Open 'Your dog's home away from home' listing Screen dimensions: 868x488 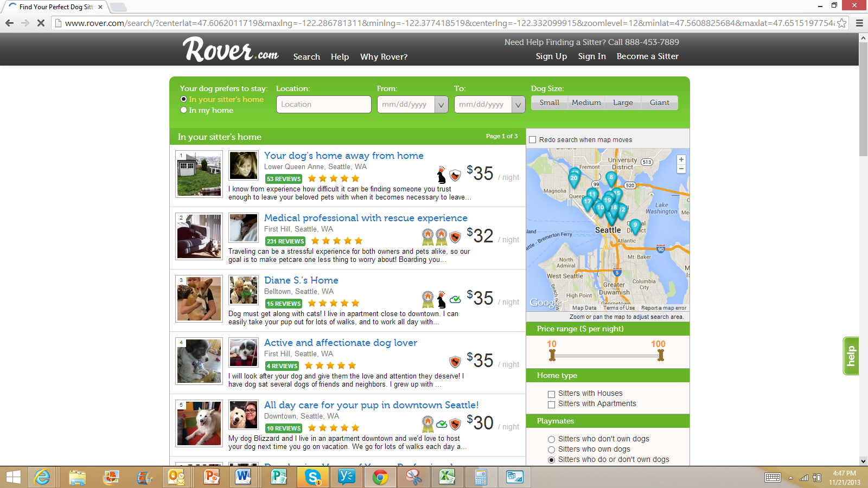pyautogui.click(x=344, y=156)
